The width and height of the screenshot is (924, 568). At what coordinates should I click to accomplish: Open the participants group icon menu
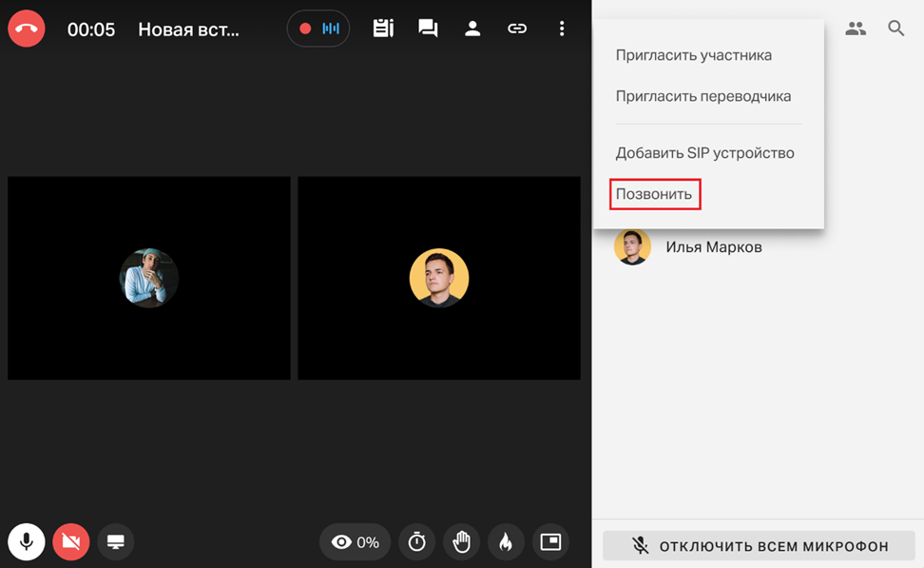coord(856,29)
